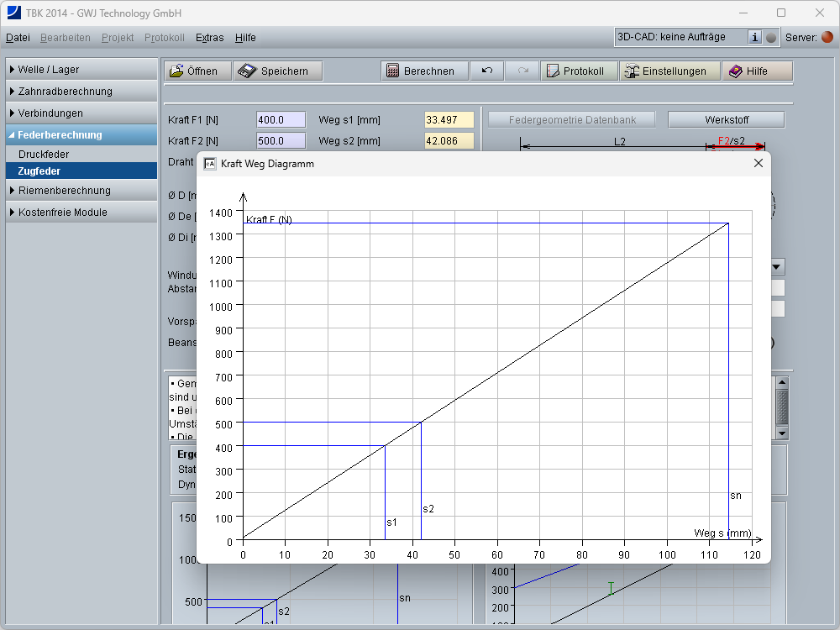
Task: Click the redo arrow button
Action: coord(522,71)
